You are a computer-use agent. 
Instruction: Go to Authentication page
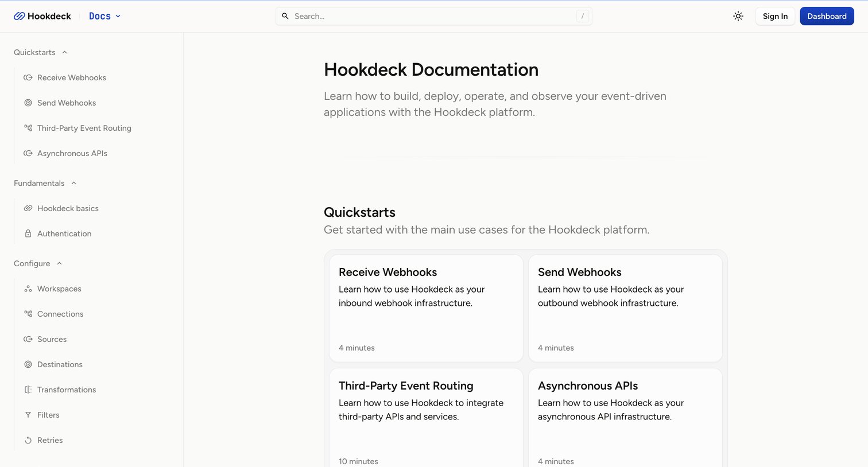coord(64,234)
